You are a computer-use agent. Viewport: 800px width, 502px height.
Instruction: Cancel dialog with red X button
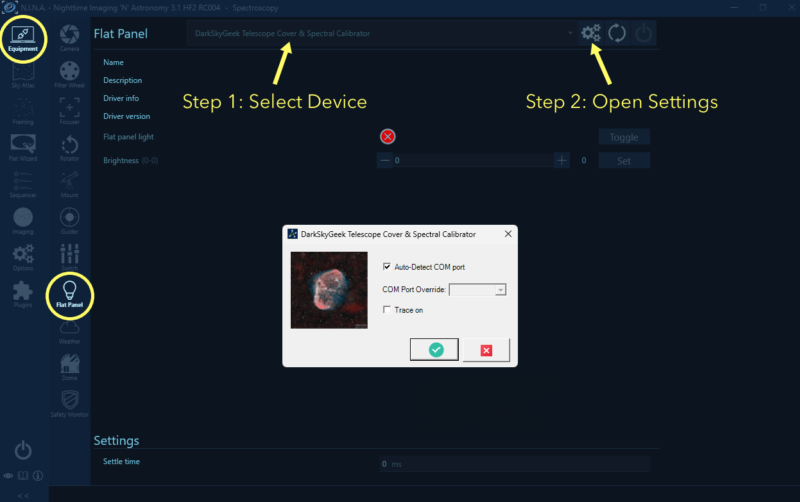[x=486, y=350]
